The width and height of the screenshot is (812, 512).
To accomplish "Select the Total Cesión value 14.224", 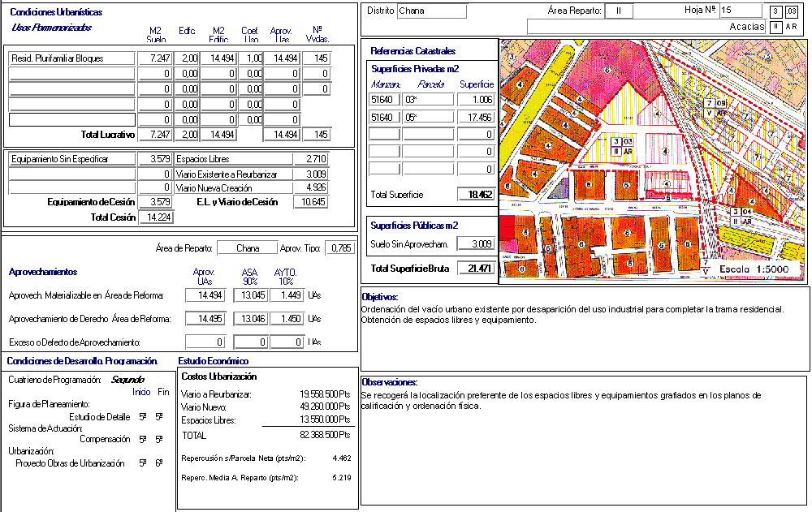I will [x=155, y=217].
